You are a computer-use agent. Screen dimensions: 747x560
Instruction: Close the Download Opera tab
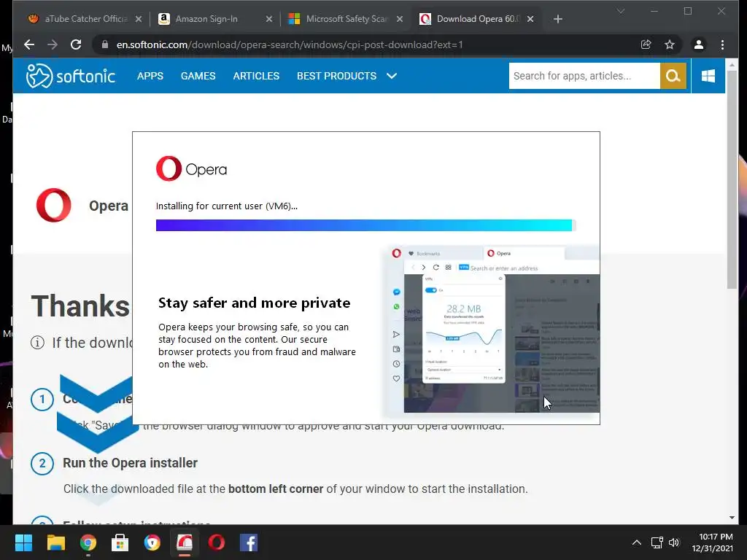click(x=530, y=19)
